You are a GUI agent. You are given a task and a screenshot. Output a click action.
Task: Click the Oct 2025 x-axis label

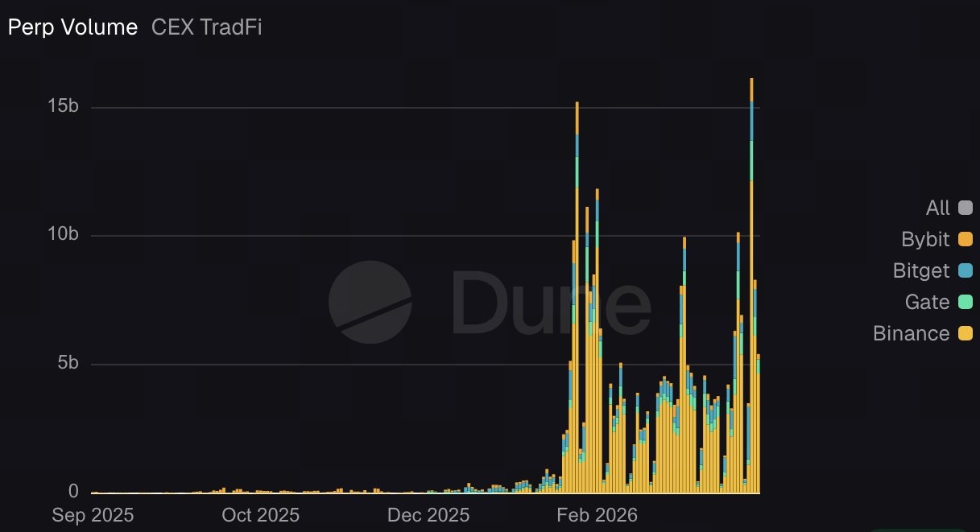coord(259,515)
